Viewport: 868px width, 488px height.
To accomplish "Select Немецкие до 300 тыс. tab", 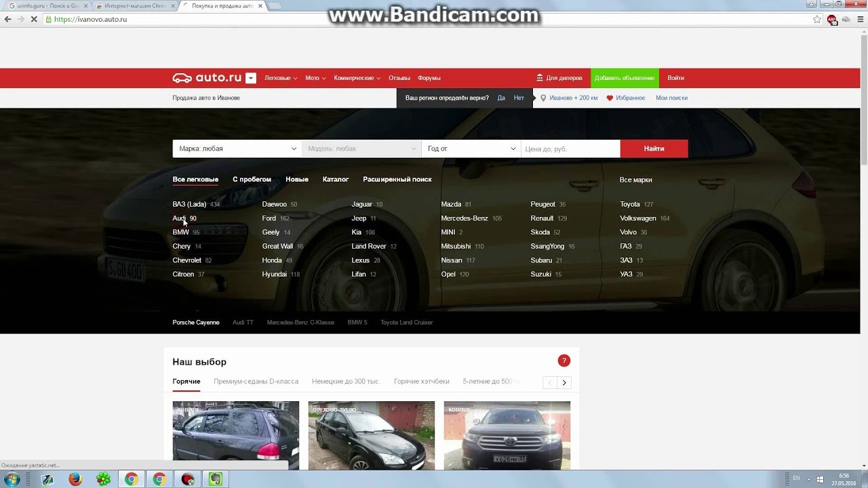I will 346,382.
